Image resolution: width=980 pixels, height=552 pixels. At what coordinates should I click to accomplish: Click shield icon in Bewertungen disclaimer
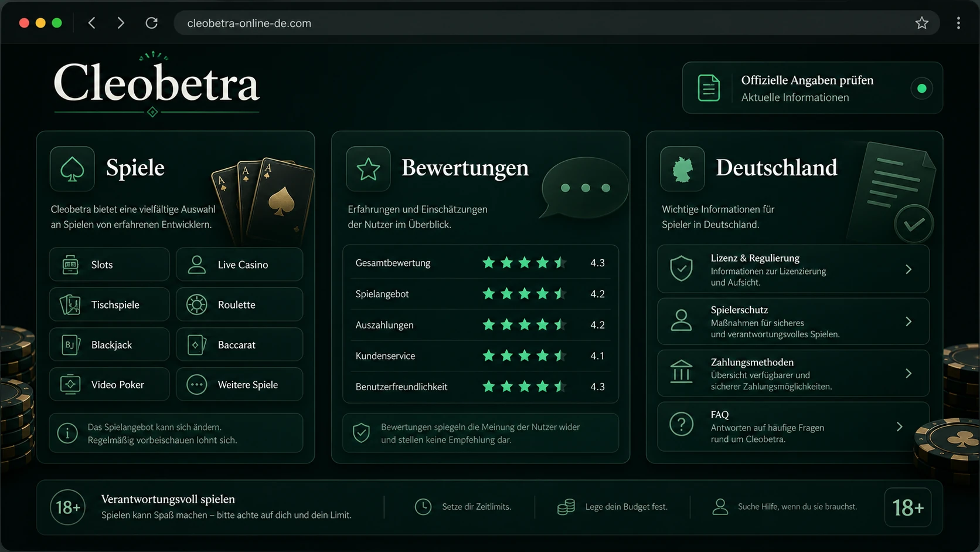(361, 433)
